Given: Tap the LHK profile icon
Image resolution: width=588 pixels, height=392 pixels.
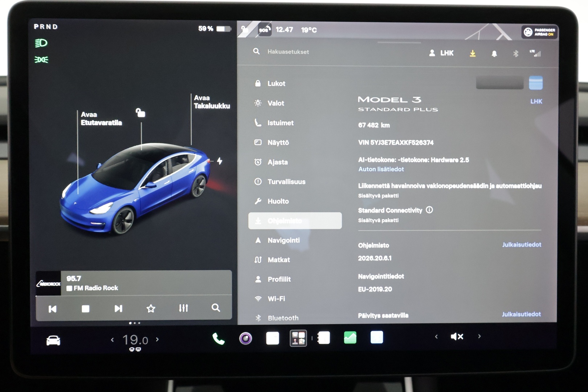Looking at the screenshot, I should [441, 53].
